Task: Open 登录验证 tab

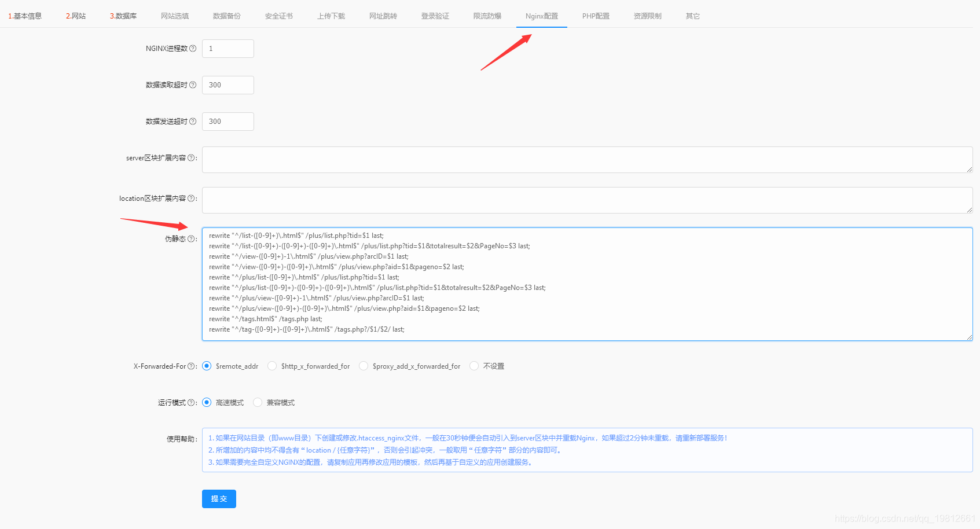Action: tap(435, 16)
